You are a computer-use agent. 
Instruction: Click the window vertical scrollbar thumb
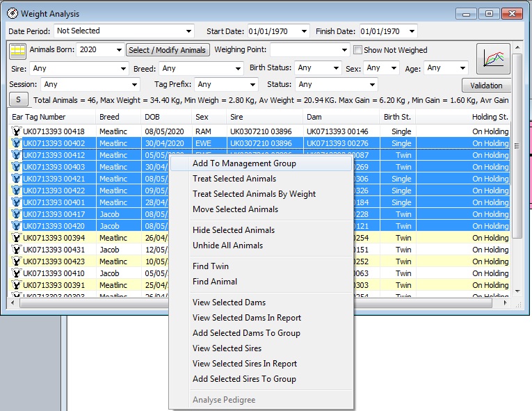pyautogui.click(x=517, y=146)
